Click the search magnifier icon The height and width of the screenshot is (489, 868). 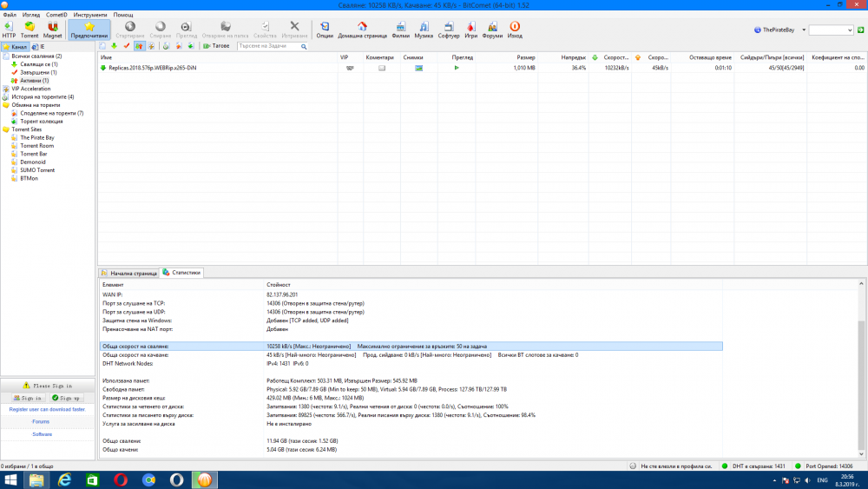[304, 47]
